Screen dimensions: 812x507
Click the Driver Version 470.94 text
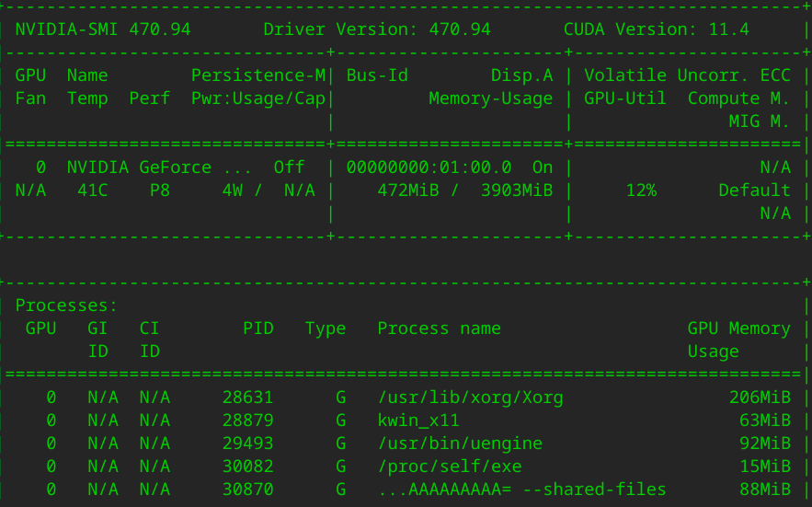377,29
